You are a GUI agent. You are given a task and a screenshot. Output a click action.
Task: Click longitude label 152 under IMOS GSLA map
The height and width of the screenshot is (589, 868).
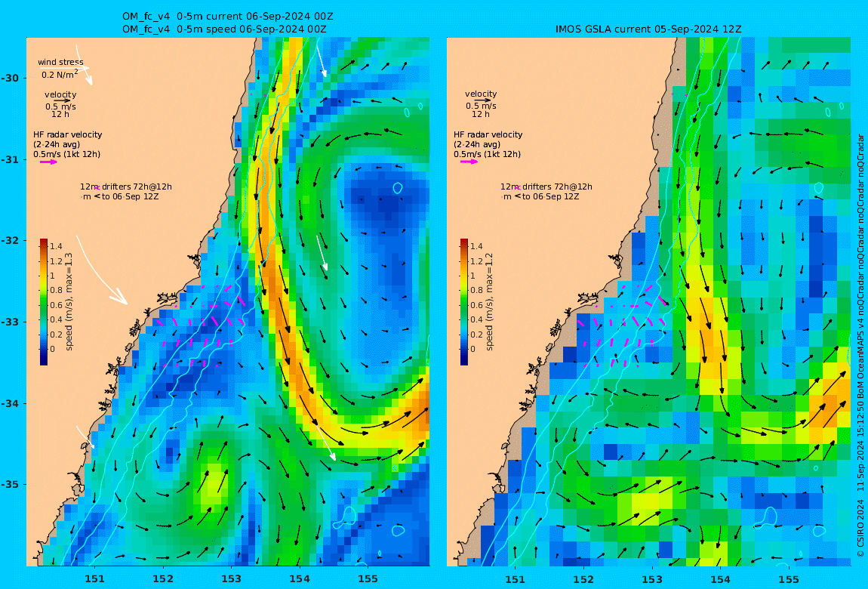point(583,578)
